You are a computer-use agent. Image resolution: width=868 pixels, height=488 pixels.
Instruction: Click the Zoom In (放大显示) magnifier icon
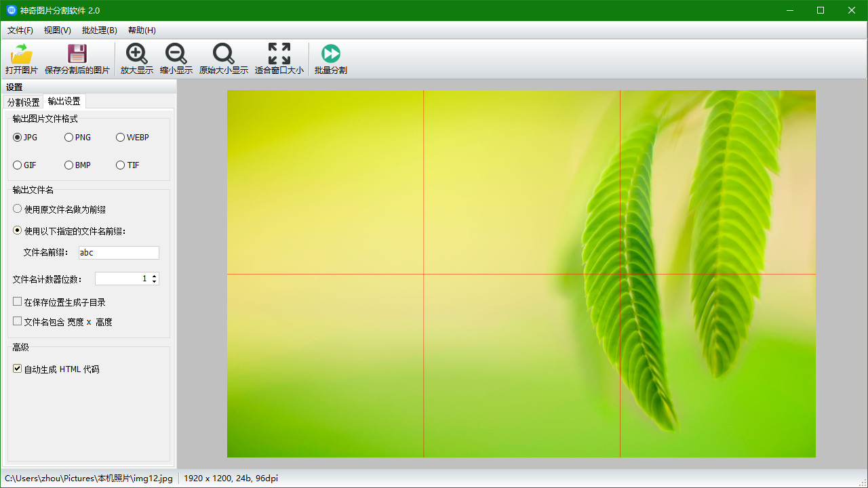click(137, 54)
